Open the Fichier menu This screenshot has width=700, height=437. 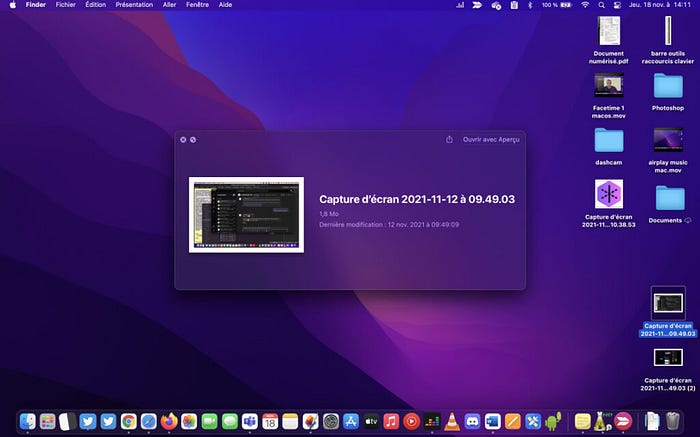pyautogui.click(x=66, y=5)
